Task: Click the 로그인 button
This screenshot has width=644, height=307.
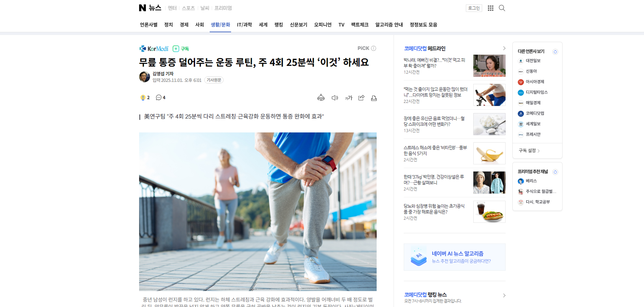Action: 474,8
